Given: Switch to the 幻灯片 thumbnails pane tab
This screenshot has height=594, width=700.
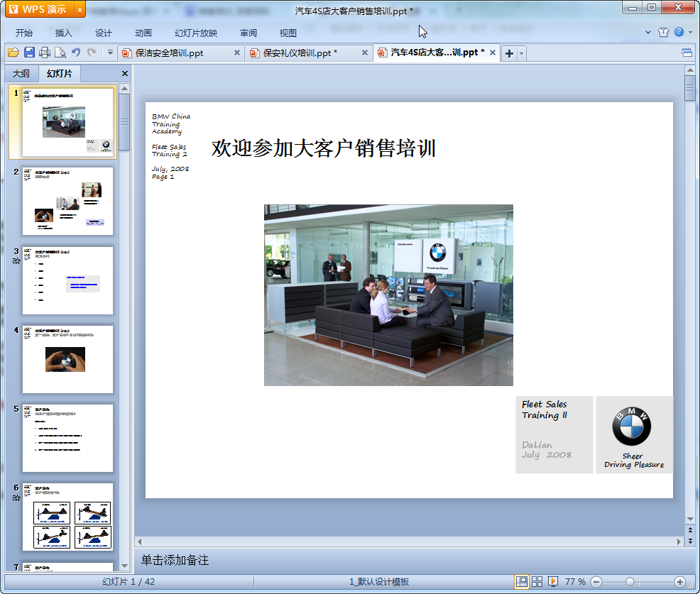Looking at the screenshot, I should (60, 74).
